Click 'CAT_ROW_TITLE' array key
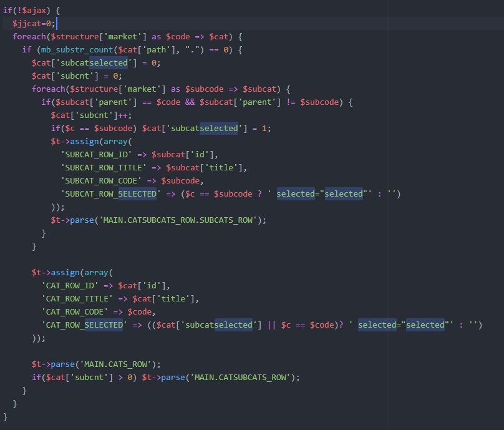Viewport: 504px width, 430px height. point(77,299)
